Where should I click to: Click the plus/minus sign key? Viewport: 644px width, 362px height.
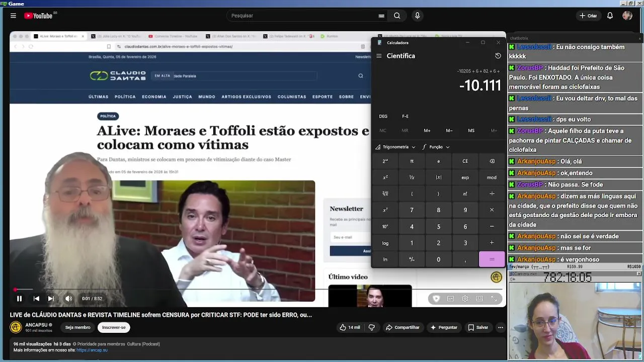pos(412,259)
